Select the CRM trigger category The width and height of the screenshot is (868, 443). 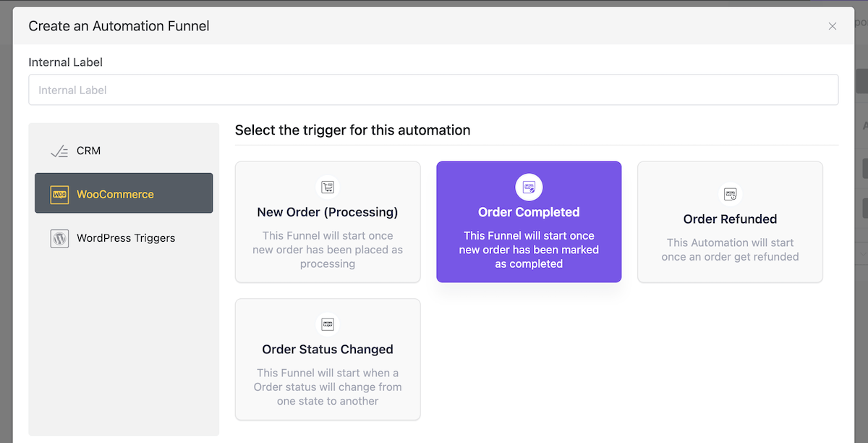tap(124, 151)
